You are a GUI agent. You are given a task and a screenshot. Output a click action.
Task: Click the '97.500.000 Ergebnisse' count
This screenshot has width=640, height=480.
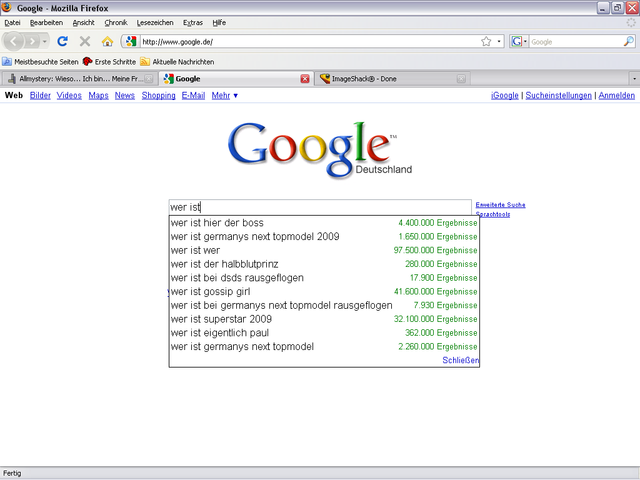(435, 250)
